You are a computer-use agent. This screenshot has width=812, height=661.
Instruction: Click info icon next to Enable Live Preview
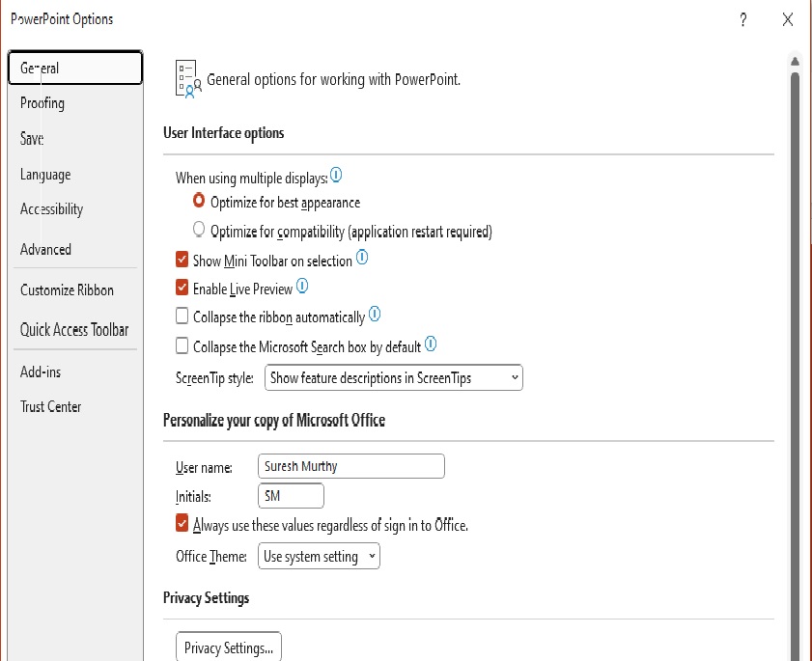(302, 286)
